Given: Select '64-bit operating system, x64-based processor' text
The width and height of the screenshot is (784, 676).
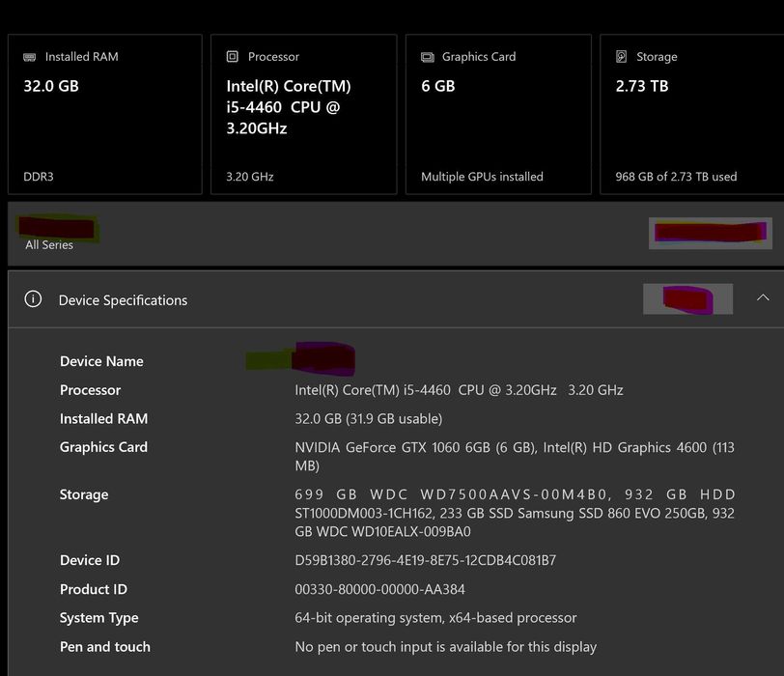Looking at the screenshot, I should (x=435, y=618).
